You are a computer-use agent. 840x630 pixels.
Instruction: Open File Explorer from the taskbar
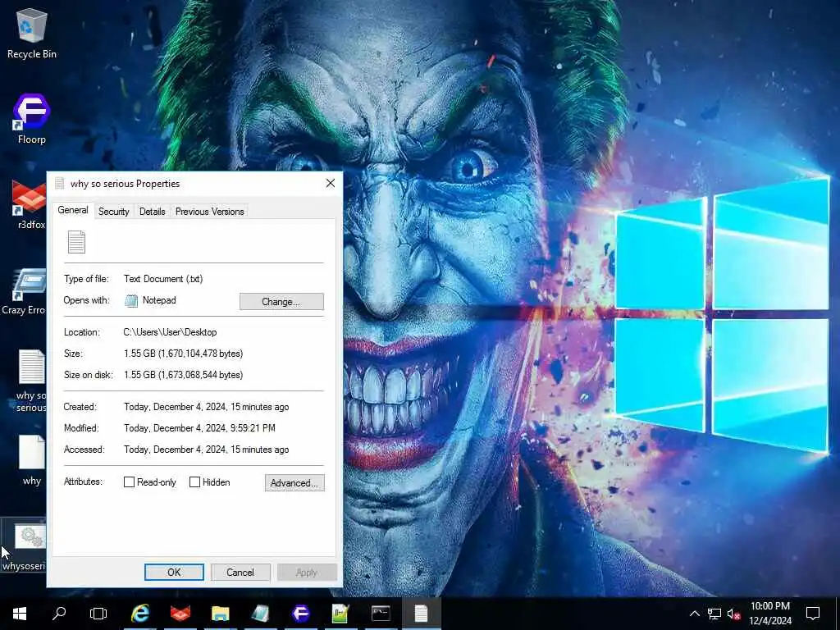220,614
